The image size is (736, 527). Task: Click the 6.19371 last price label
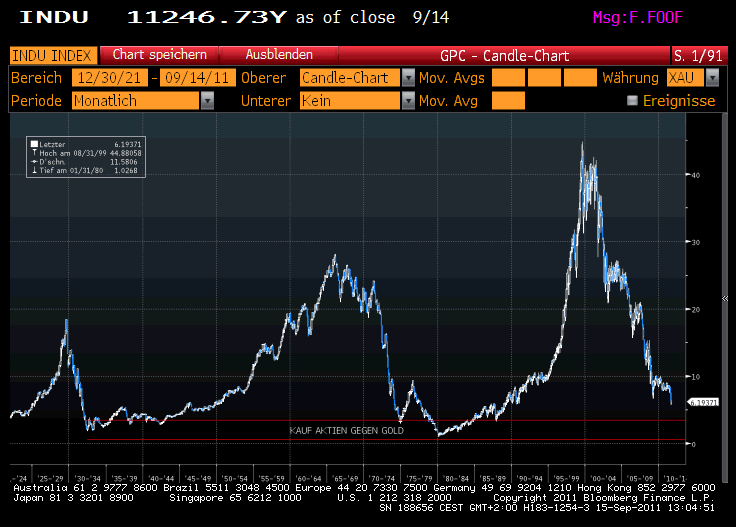pyautogui.click(x=703, y=403)
